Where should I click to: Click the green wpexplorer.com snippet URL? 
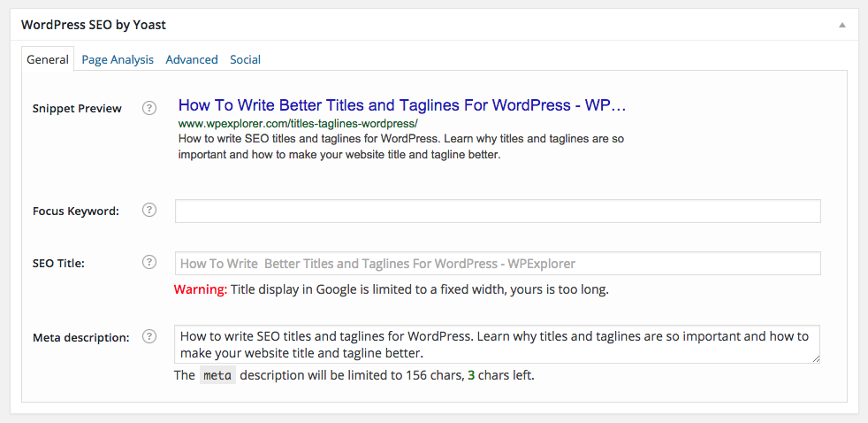coord(298,122)
